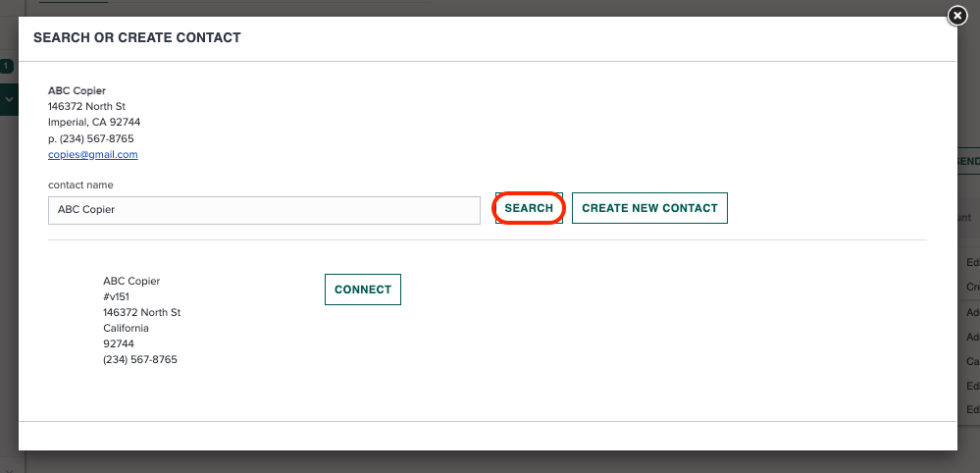Focus the contact name input field
The width and height of the screenshot is (980, 473).
tap(265, 211)
